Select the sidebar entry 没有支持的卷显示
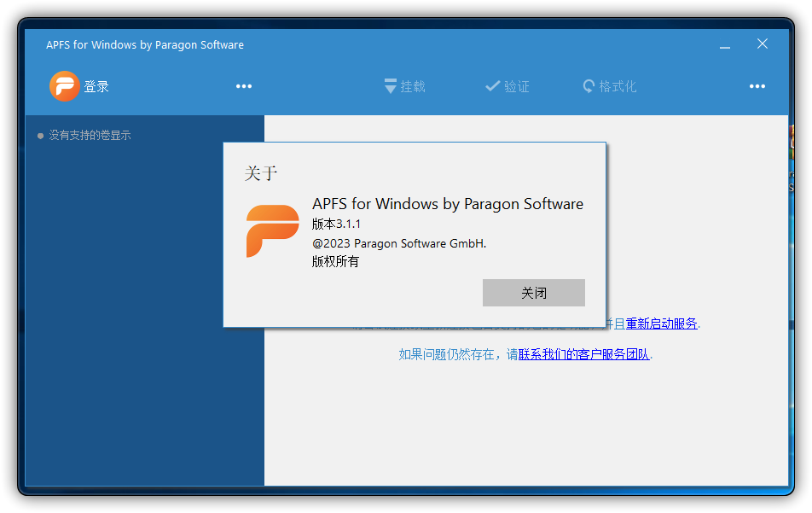 point(90,135)
